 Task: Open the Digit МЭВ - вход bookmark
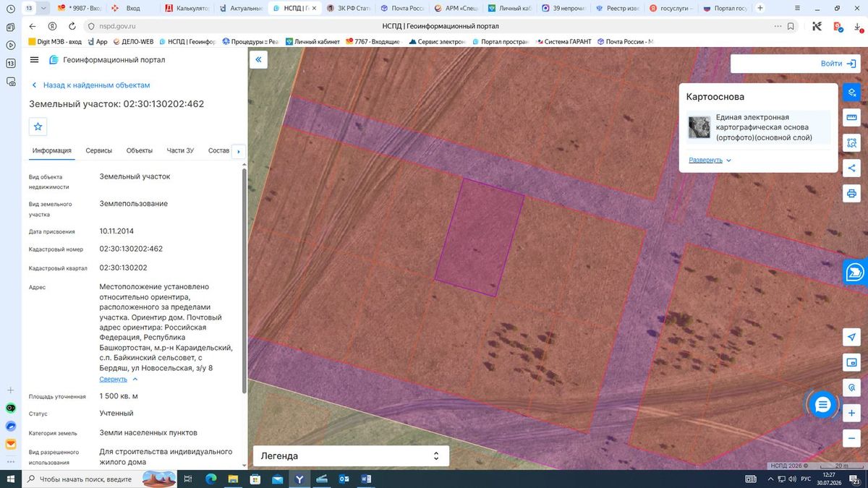point(55,42)
